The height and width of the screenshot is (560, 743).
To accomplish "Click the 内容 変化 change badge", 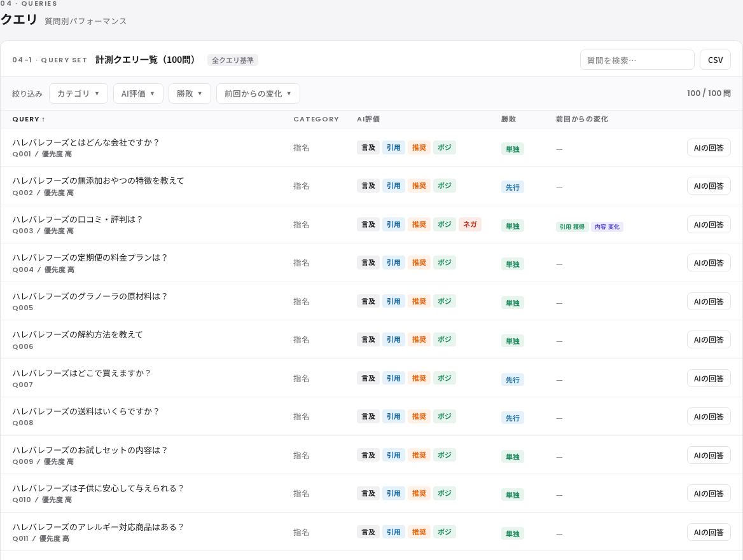I will (607, 227).
